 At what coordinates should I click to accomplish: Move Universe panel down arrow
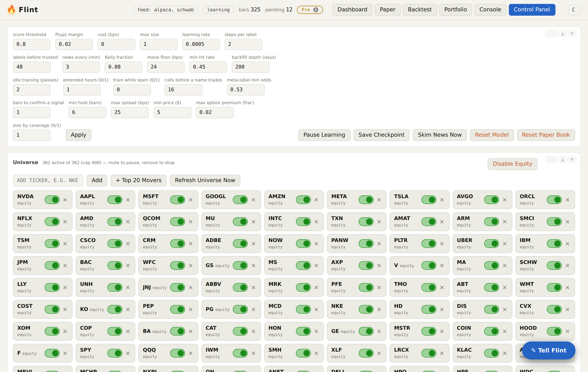click(572, 160)
